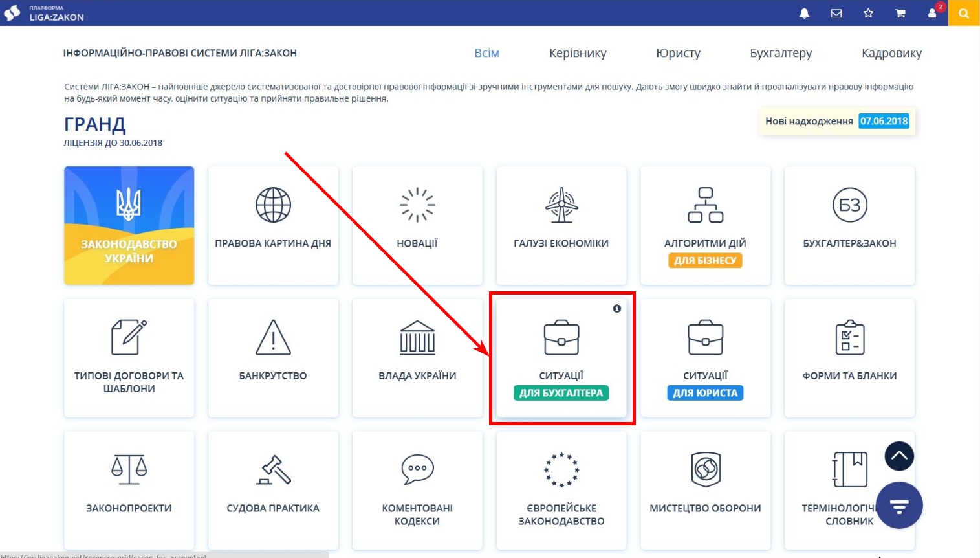This screenshot has width=980, height=558.
Task: Open the shopping cart icon
Action: 900,13
